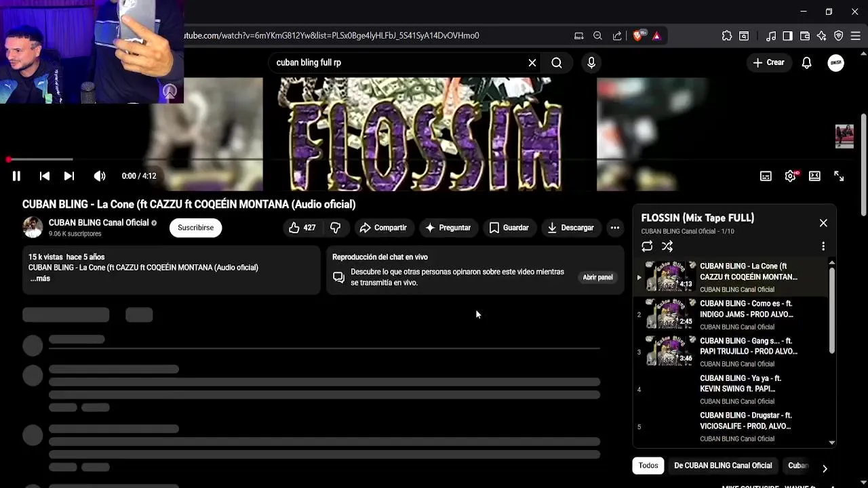Pause the video with the pause button
Image resolution: width=868 pixels, height=488 pixels.
16,176
